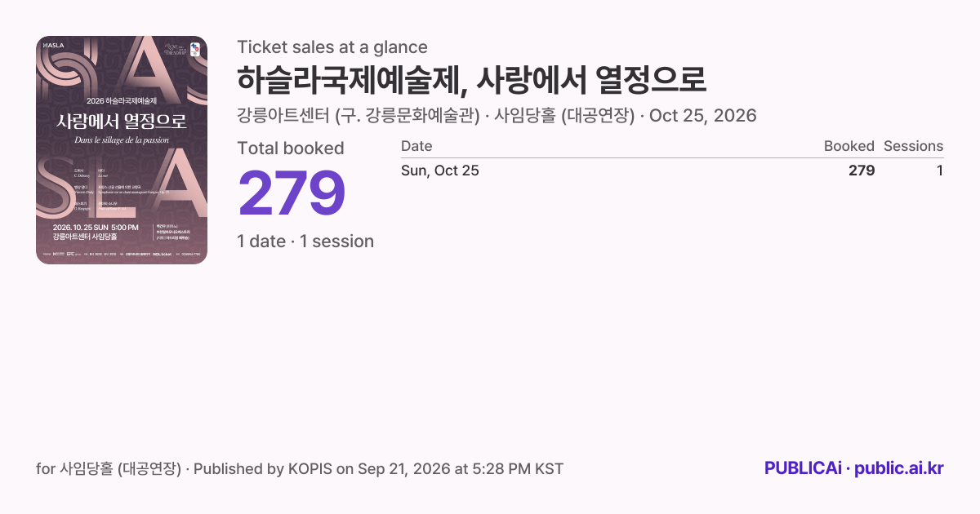Click the poster title 사랑에서 열정으로

pyautogui.click(x=122, y=122)
